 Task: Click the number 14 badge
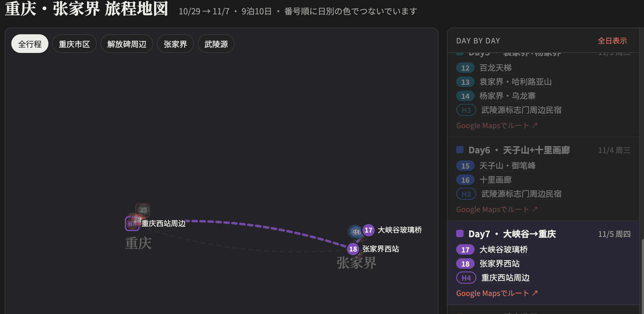(x=465, y=96)
